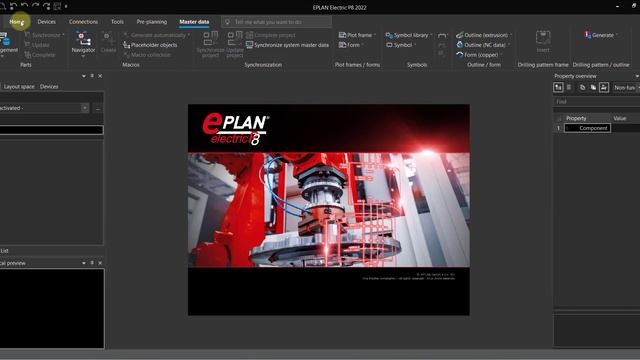Click the second Property overview toolbar icon
This screenshot has height=360, width=640.
[x=569, y=87]
